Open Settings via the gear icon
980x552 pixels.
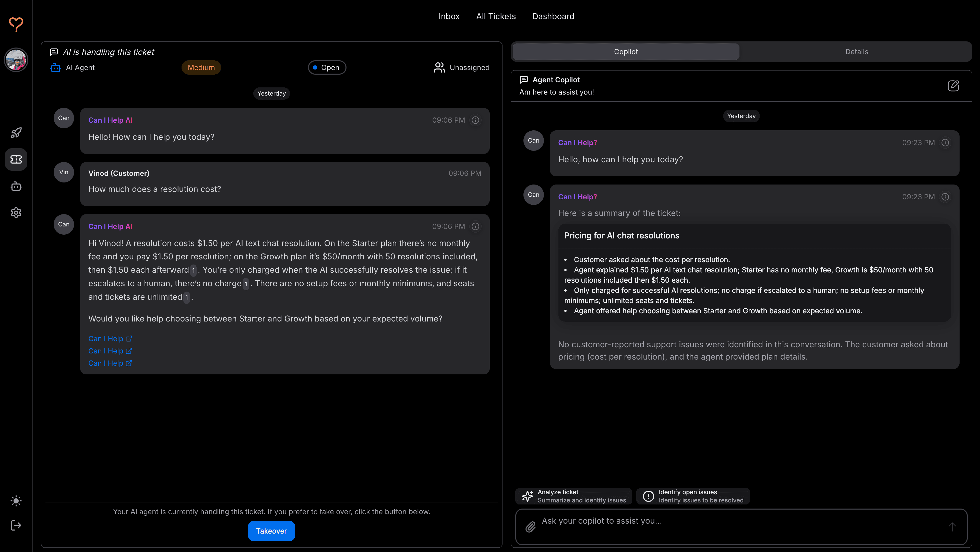pyautogui.click(x=16, y=212)
